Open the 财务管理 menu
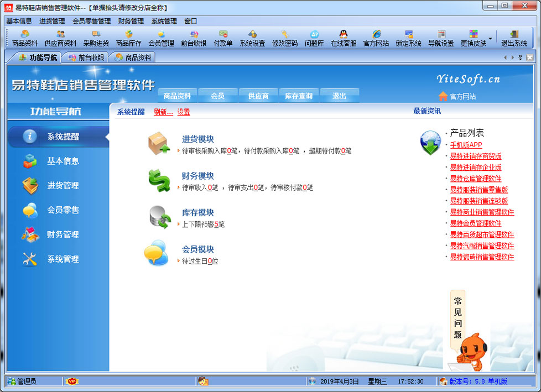This screenshot has height=392, width=541. click(131, 21)
